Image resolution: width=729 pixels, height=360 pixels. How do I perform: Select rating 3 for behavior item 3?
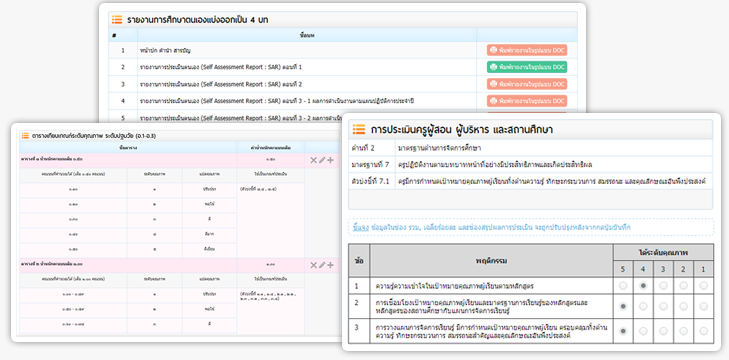663,331
